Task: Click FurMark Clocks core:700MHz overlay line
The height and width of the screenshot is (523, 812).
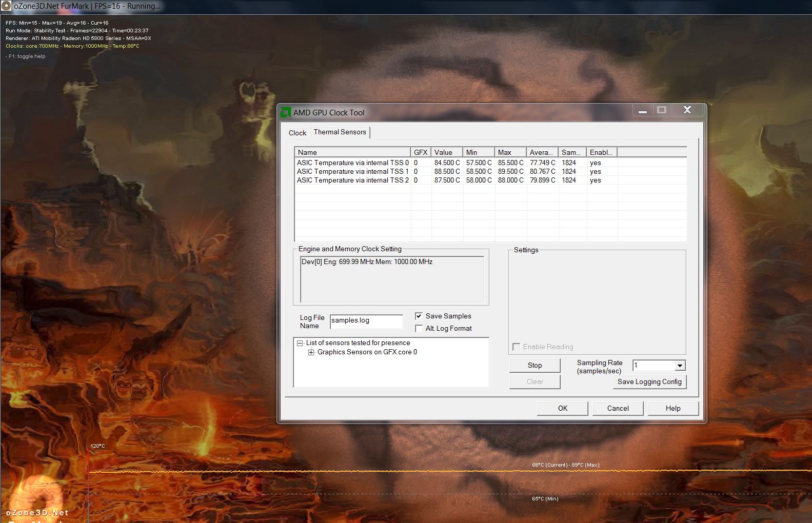Action: 72,46
